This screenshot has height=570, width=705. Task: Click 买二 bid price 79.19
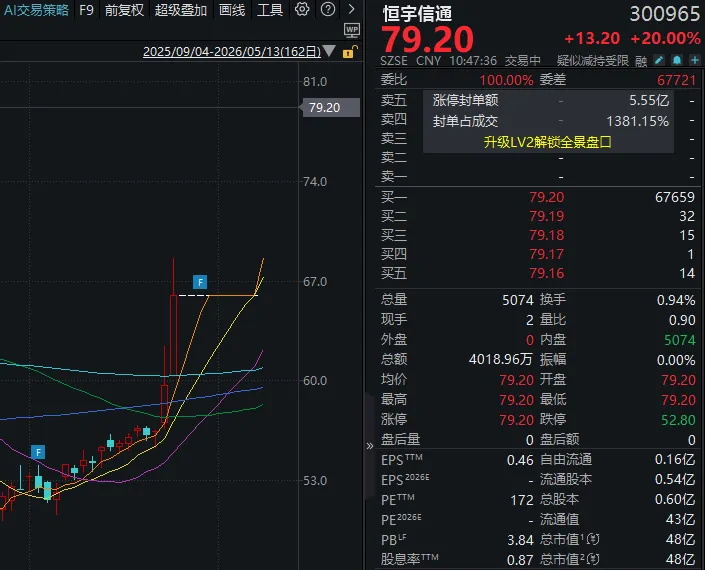click(x=546, y=216)
